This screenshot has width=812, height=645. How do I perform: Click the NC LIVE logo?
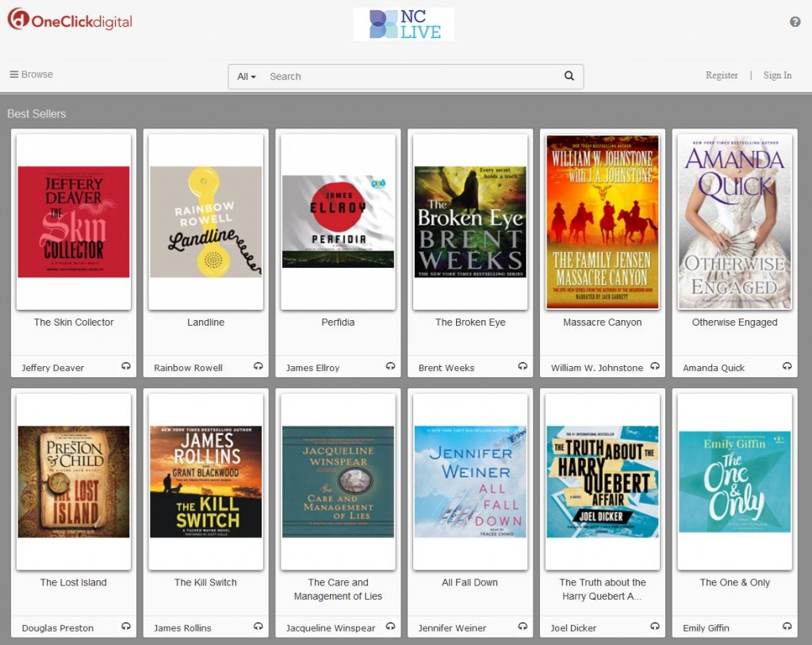point(404,25)
